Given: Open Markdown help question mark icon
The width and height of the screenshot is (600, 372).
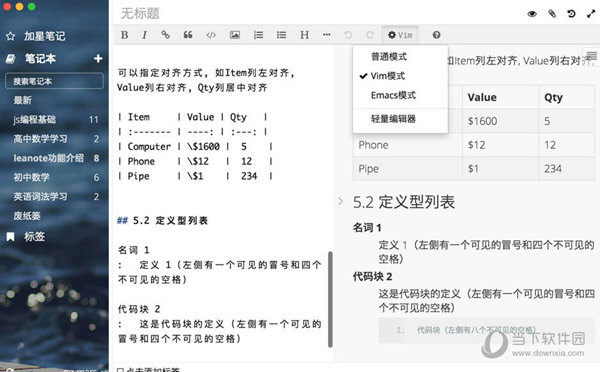Looking at the screenshot, I should 436,35.
